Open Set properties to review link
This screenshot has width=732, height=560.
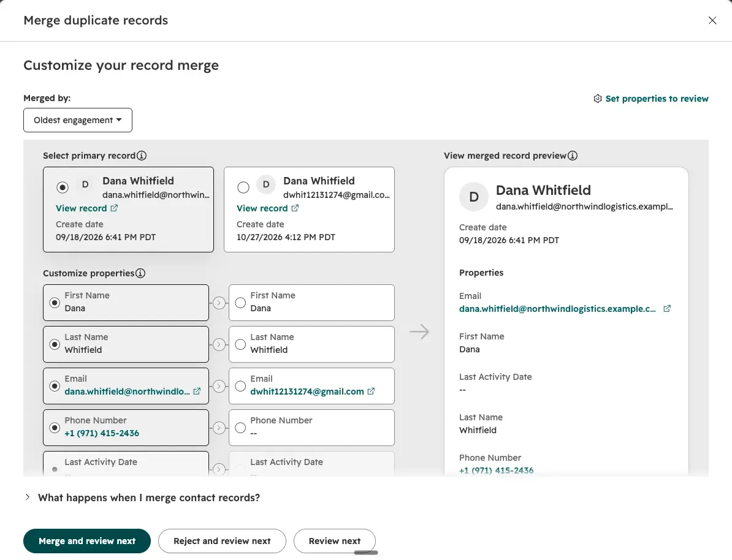pos(657,99)
